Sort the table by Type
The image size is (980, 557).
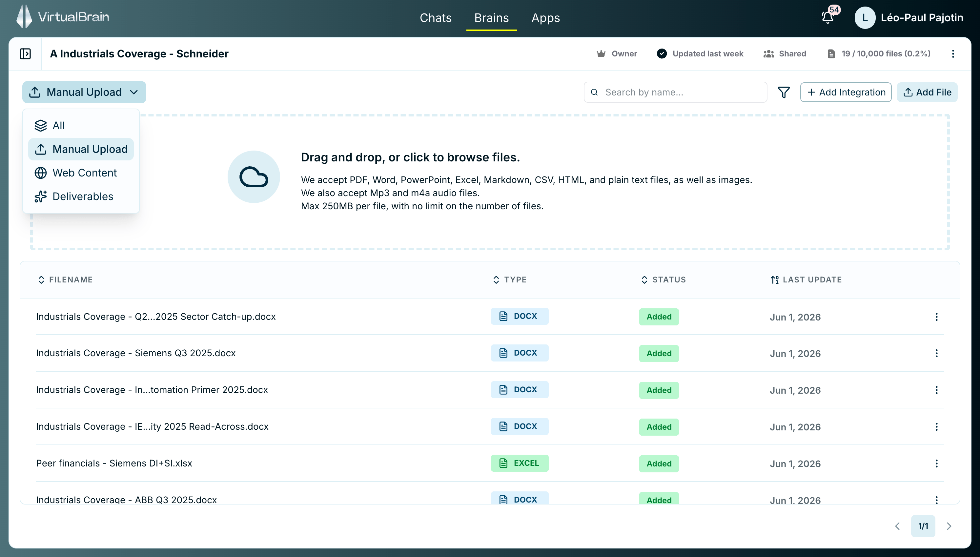click(x=510, y=279)
